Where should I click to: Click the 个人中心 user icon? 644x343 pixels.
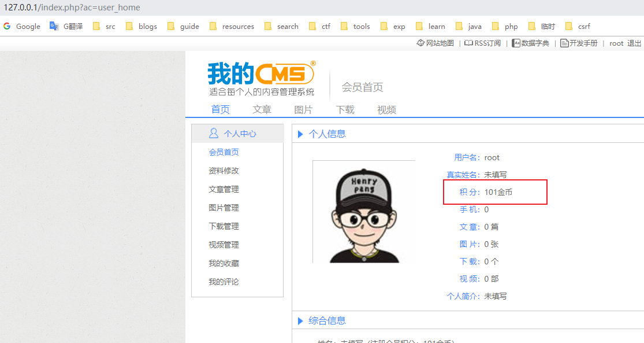214,134
